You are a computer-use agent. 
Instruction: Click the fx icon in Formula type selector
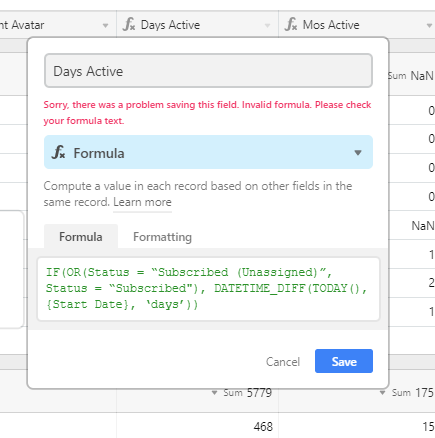pyautogui.click(x=58, y=152)
